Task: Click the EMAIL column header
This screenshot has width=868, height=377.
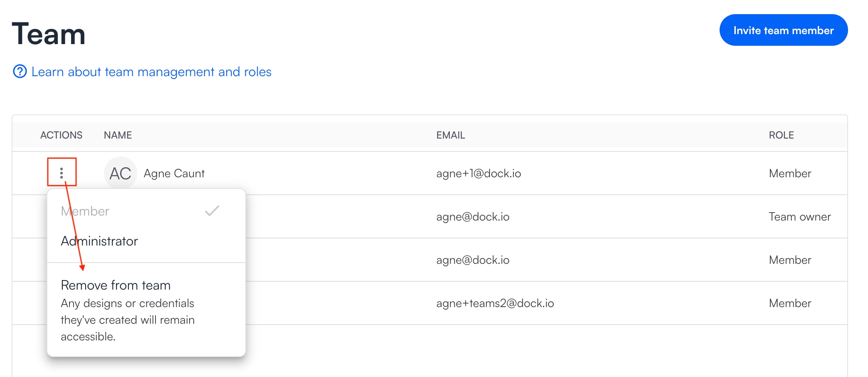Action: pos(450,135)
